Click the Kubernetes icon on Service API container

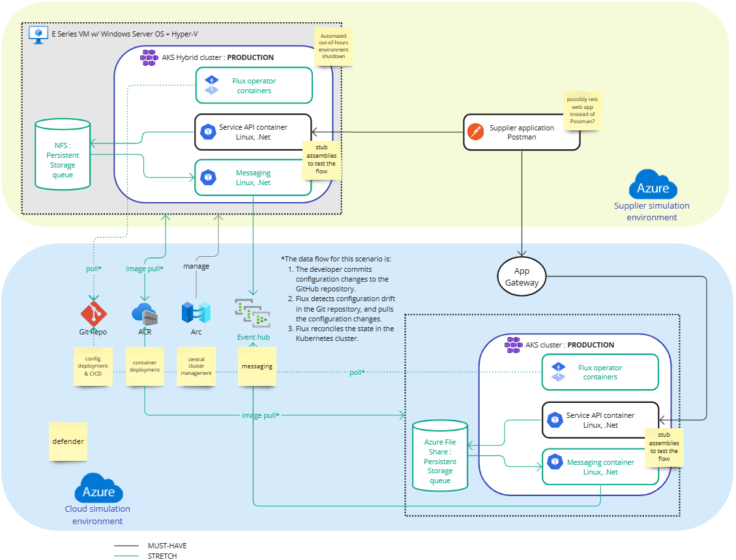[x=207, y=132]
